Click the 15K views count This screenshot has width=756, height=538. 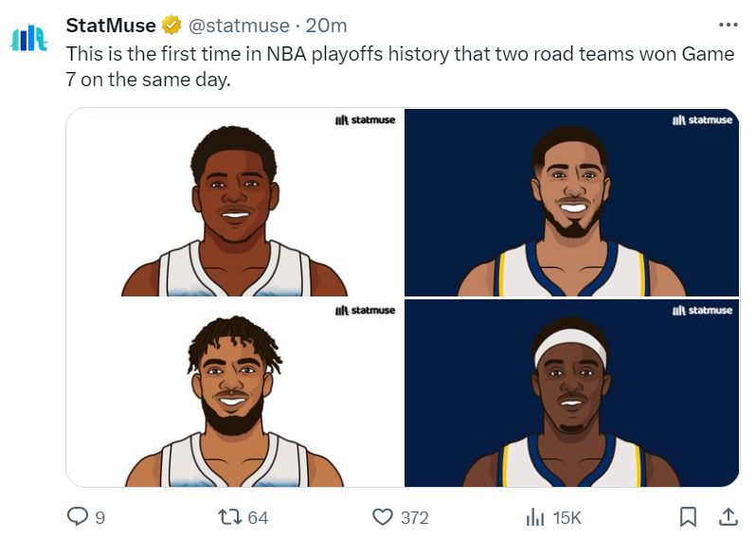coord(567,518)
